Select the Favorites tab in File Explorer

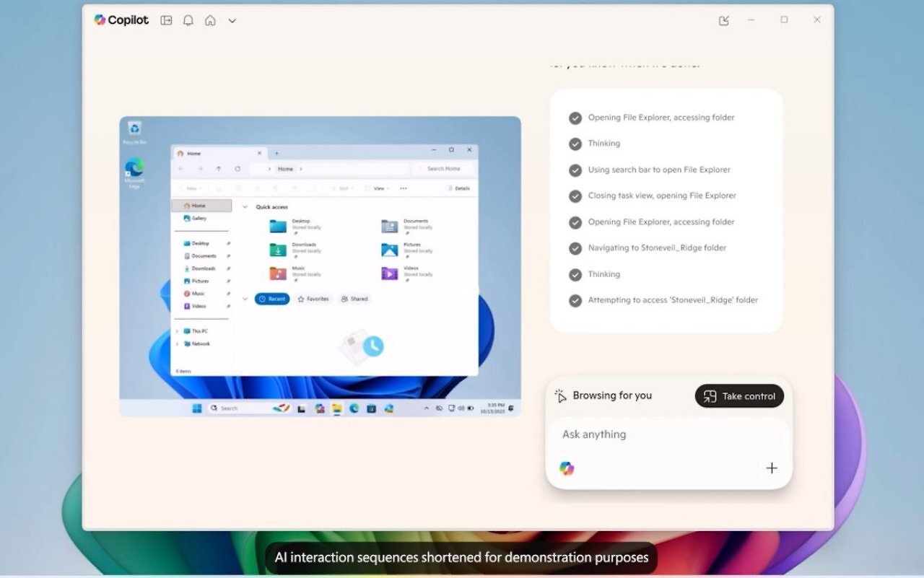pyautogui.click(x=313, y=299)
